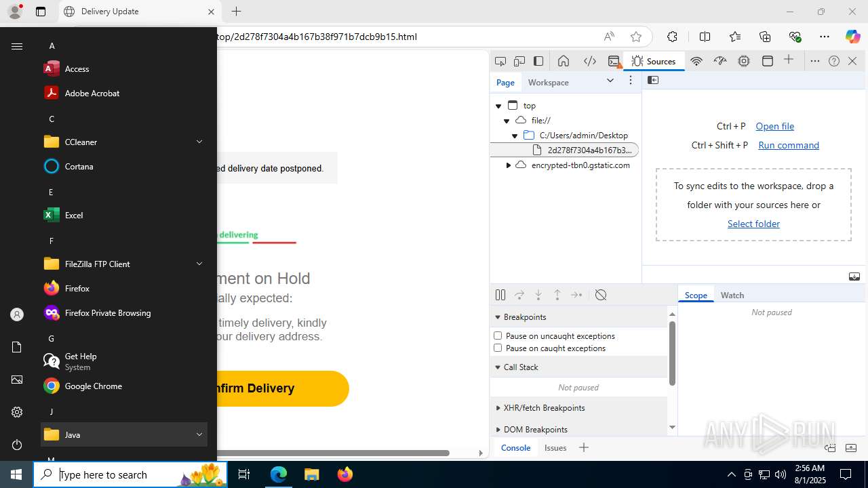Click the Run command link

(x=789, y=145)
